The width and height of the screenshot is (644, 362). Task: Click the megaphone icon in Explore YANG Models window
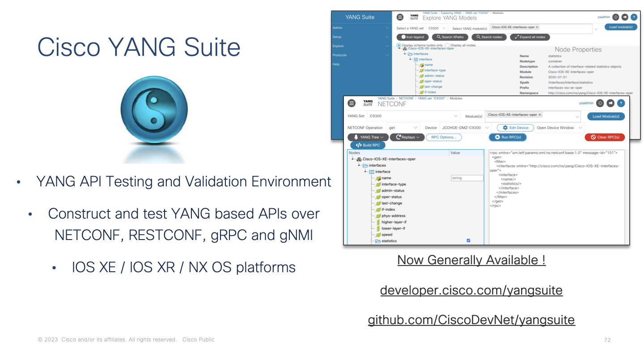click(x=625, y=17)
